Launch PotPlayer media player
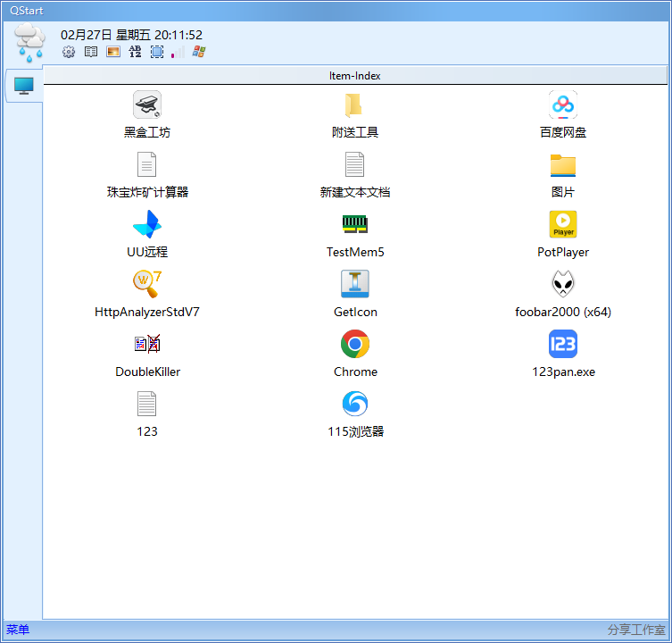The height and width of the screenshot is (643, 672). click(563, 234)
